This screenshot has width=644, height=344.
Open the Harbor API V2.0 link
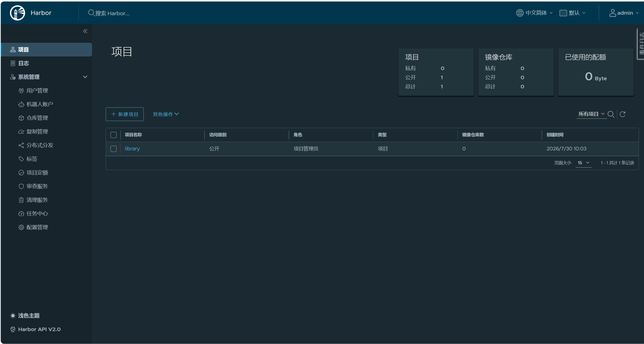(x=39, y=329)
